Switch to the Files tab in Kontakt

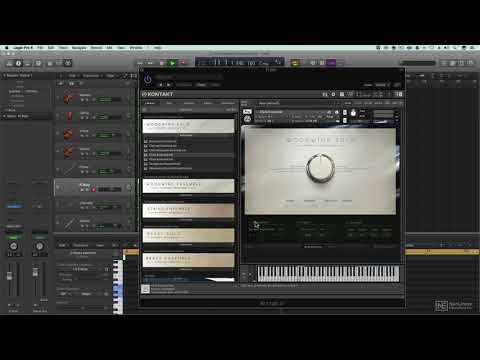(169, 103)
